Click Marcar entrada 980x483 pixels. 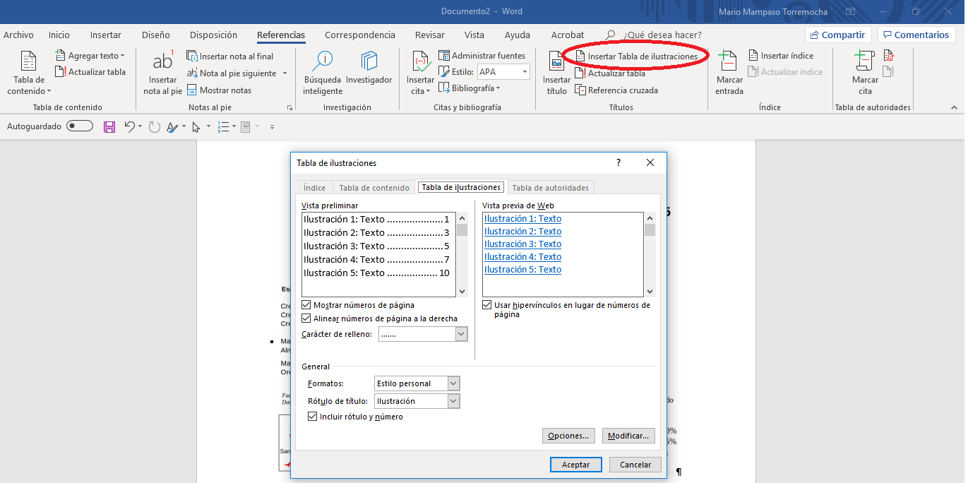729,73
